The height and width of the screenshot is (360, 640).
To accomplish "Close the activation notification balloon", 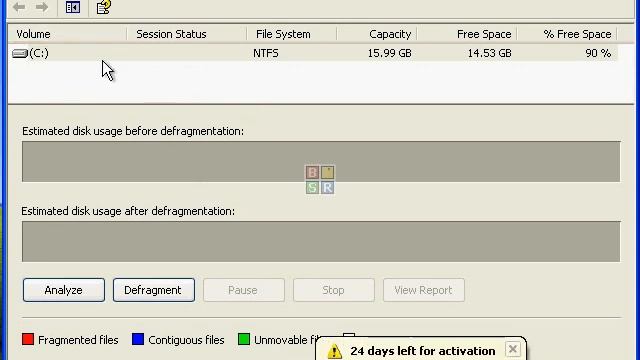I will 513,349.
